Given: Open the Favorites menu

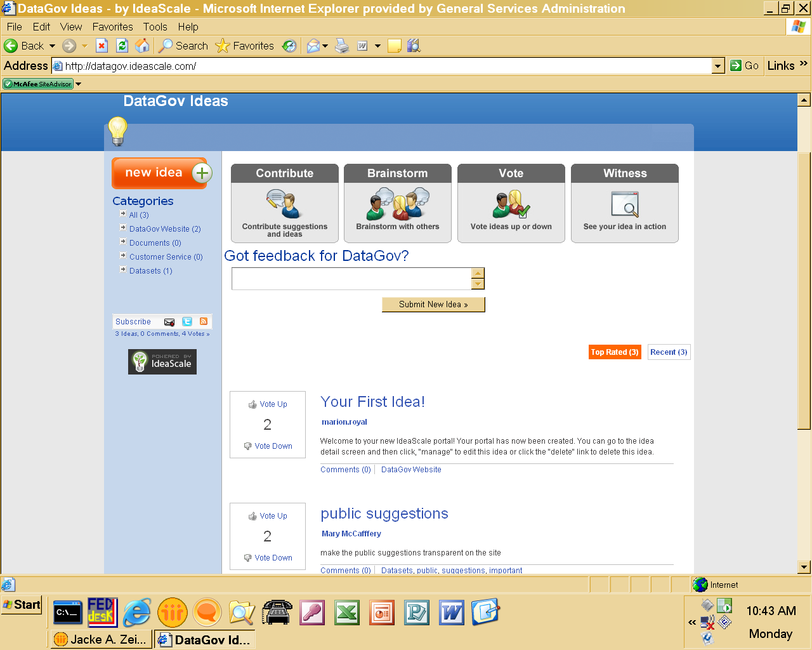Looking at the screenshot, I should click(x=112, y=27).
